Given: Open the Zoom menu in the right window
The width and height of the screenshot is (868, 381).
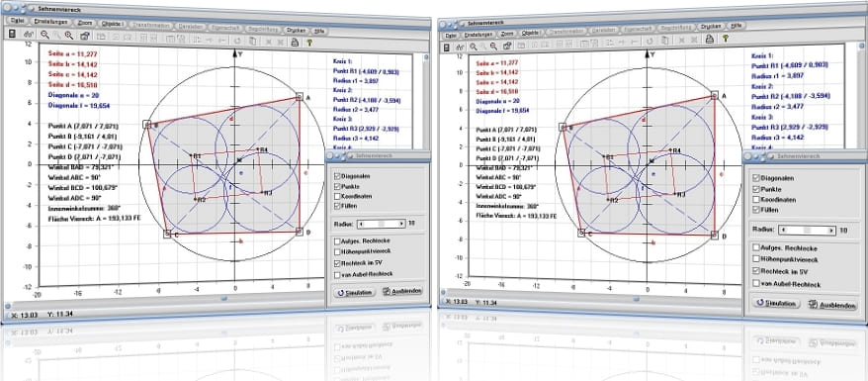Looking at the screenshot, I should click(x=507, y=34).
